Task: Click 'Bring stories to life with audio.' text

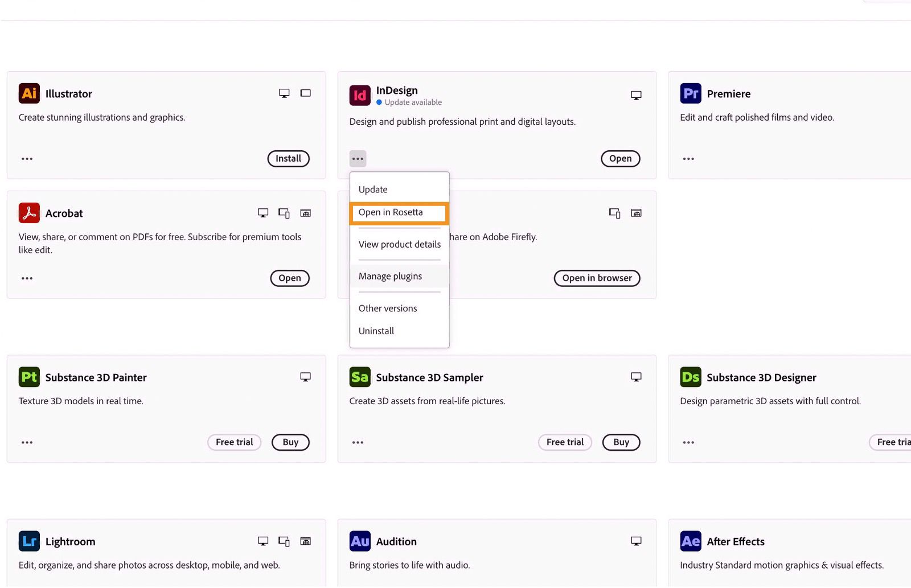Action: [409, 565]
